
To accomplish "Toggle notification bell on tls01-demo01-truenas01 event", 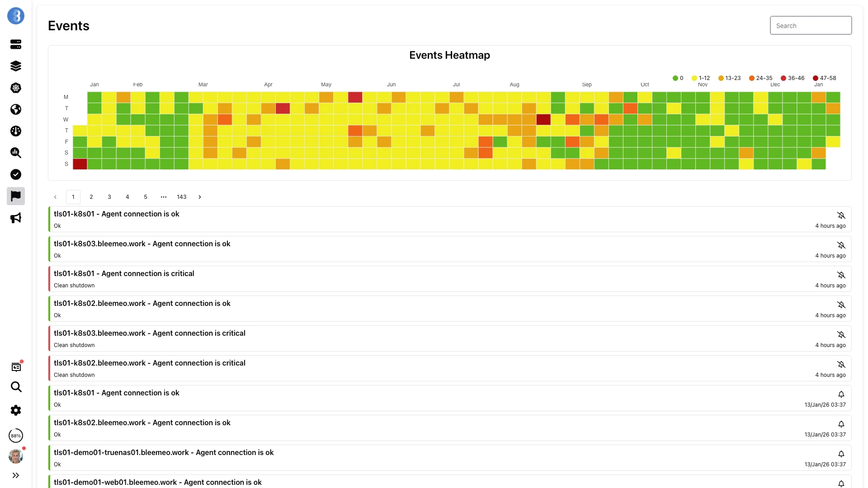I will pos(841,454).
